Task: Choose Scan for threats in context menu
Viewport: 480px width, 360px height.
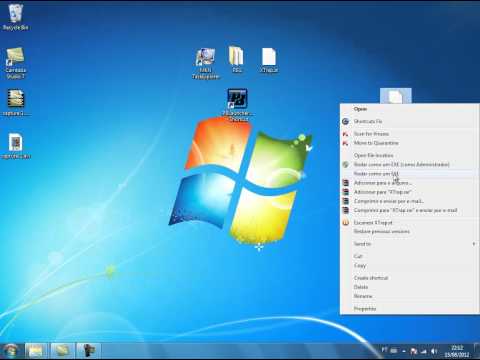Action: coord(409,134)
